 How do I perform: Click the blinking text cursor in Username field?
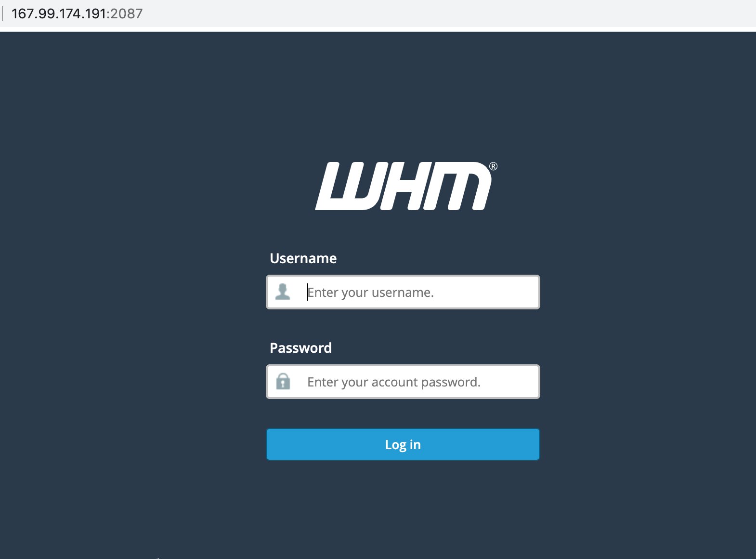(308, 292)
